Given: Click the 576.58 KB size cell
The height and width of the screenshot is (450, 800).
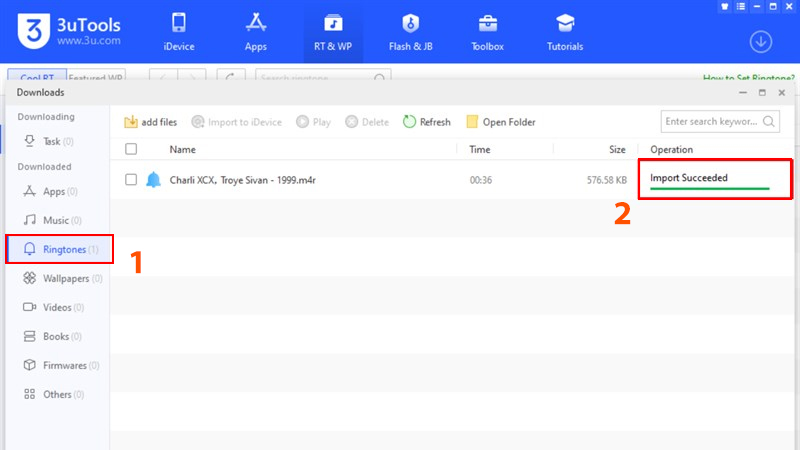Looking at the screenshot, I should (607, 180).
